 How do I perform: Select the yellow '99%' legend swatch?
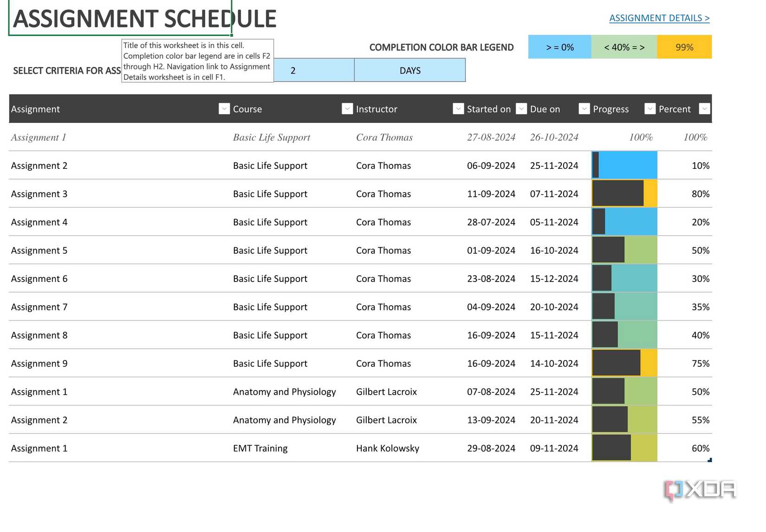(684, 47)
